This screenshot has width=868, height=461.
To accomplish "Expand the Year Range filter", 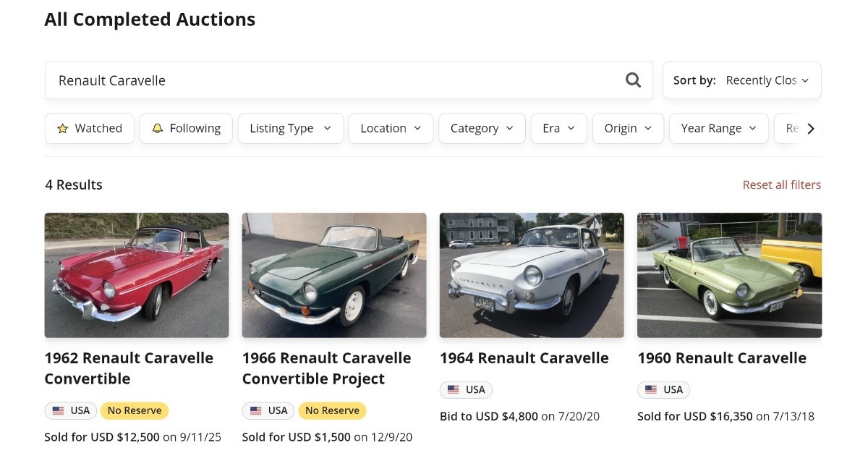I will (x=718, y=128).
